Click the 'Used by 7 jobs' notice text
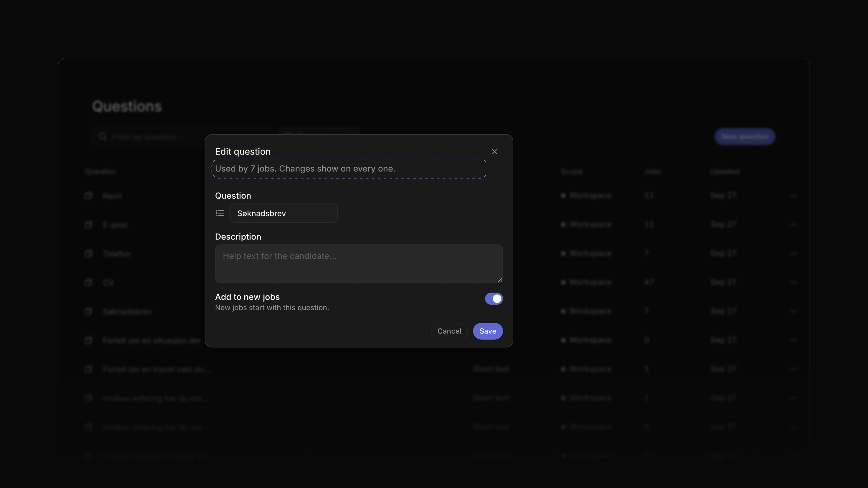 [305, 169]
